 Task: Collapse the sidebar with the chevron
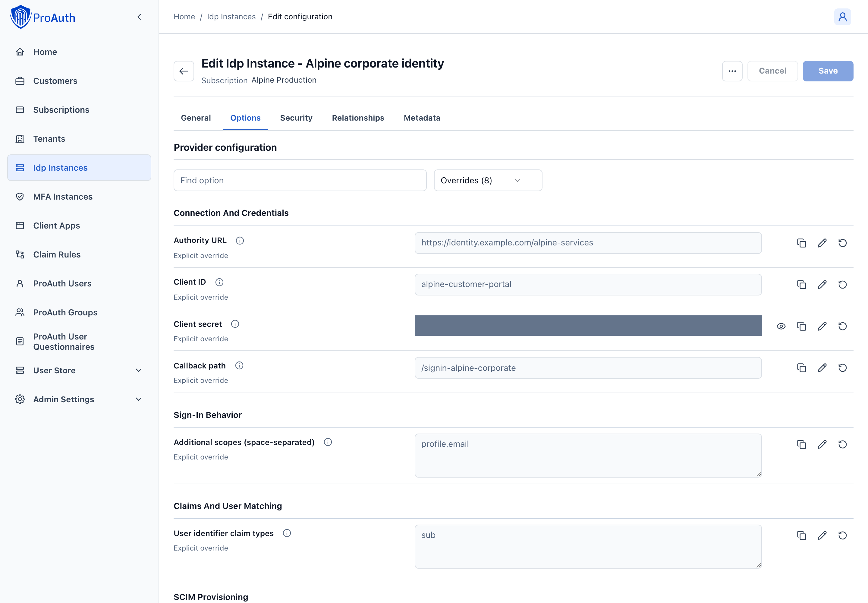[x=139, y=17]
